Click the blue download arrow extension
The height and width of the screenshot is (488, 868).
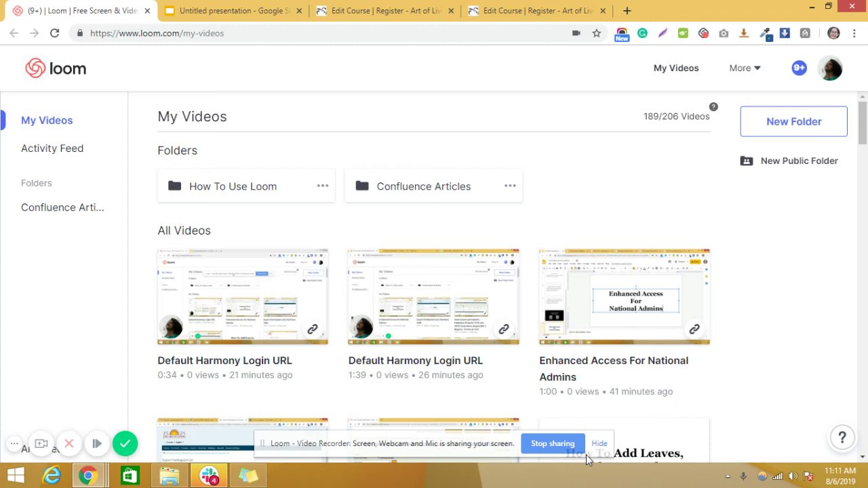click(x=785, y=33)
